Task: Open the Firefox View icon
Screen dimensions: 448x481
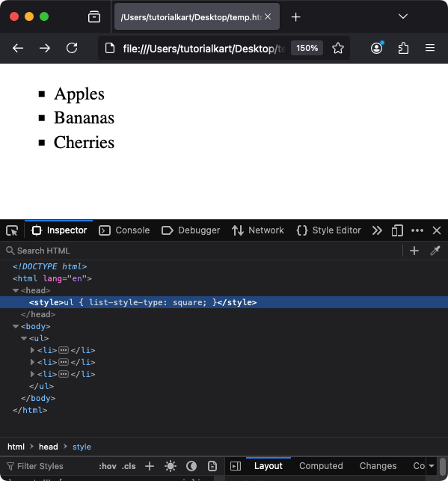Action: 94,16
